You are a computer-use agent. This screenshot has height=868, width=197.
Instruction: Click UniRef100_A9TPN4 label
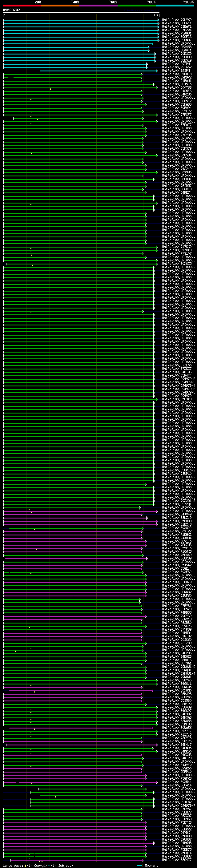pyautogui.click(x=177, y=64)
